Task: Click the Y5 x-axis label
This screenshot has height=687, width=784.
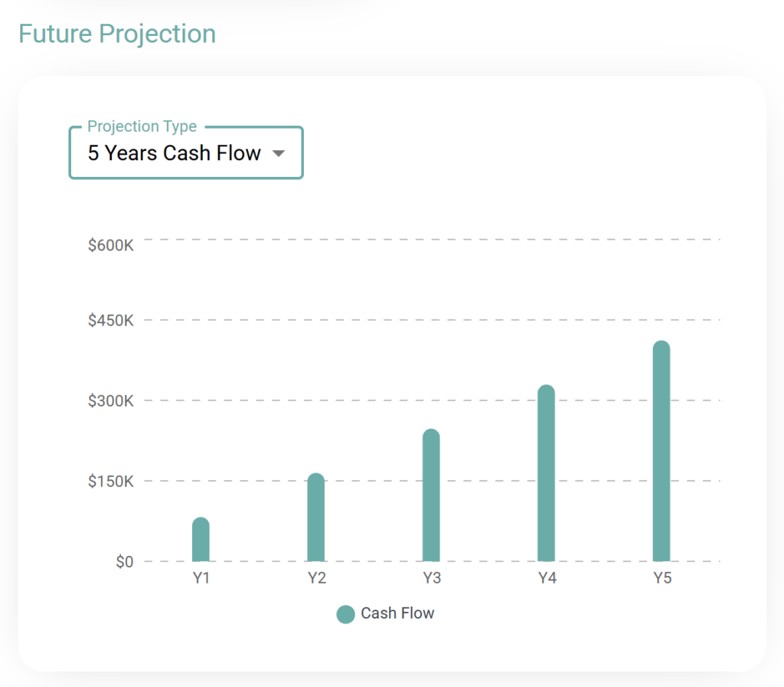Action: tap(662, 578)
